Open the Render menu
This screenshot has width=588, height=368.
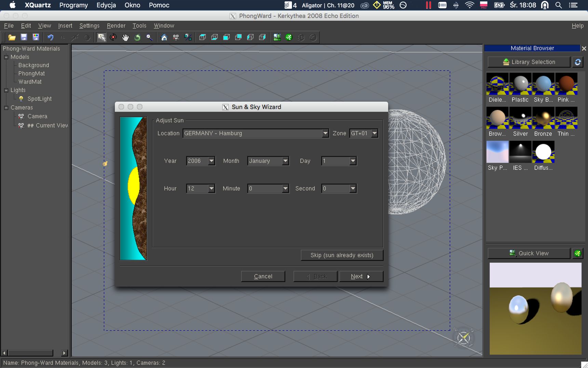[116, 26]
